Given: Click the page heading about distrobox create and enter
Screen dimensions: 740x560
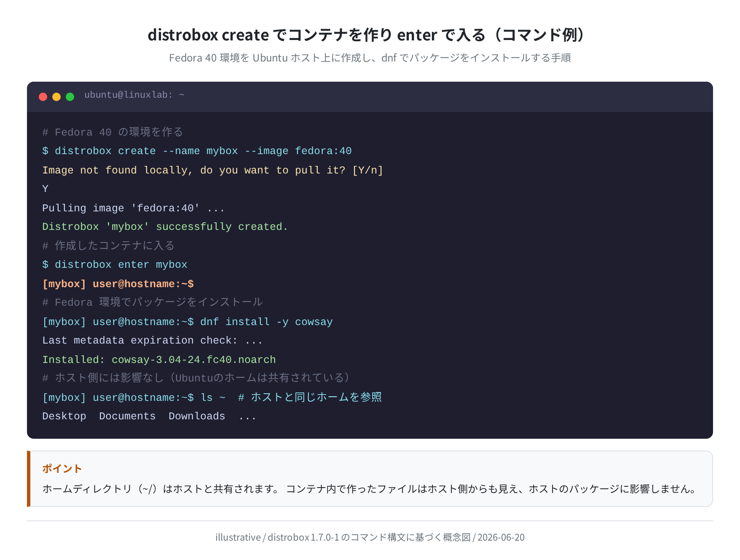Looking at the screenshot, I should pos(370,35).
